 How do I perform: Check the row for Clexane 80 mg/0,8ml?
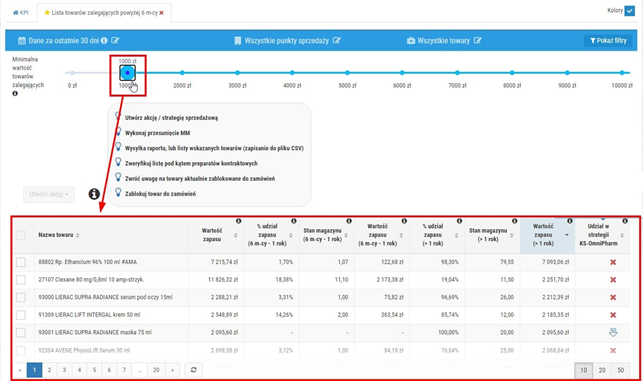(21, 280)
